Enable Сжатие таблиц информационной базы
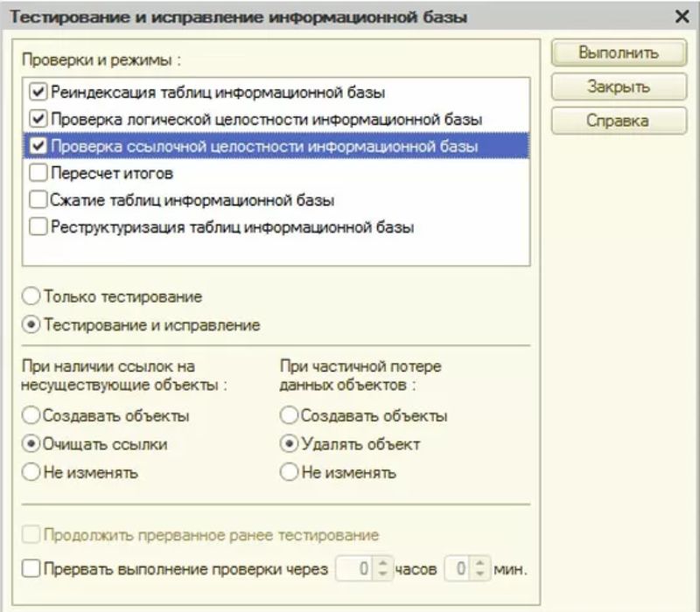Image resolution: width=700 pixels, height=612 pixels. click(38, 200)
